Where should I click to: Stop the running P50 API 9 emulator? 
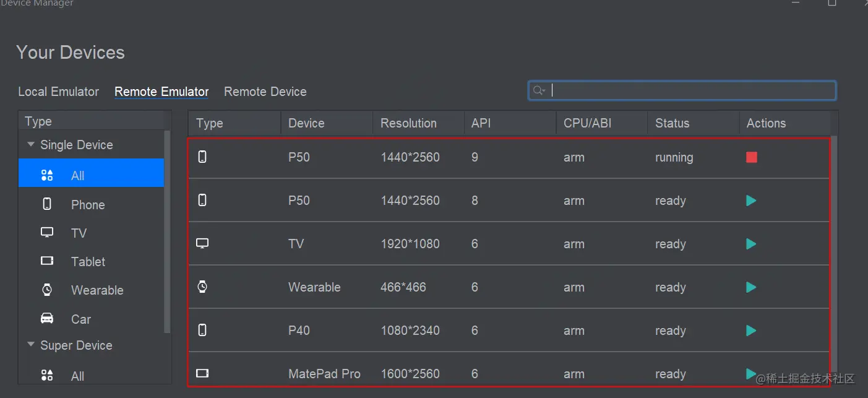(751, 157)
